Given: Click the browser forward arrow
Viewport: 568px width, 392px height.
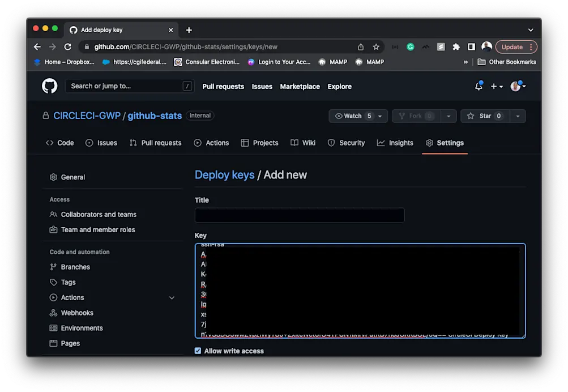Looking at the screenshot, I should (53, 47).
